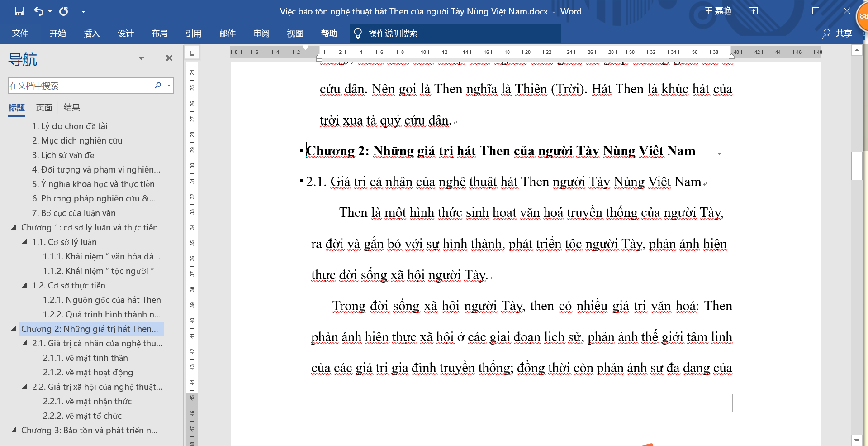Collapse the Chương 2 heading triangle
The width and height of the screenshot is (868, 446).
(x=14, y=329)
